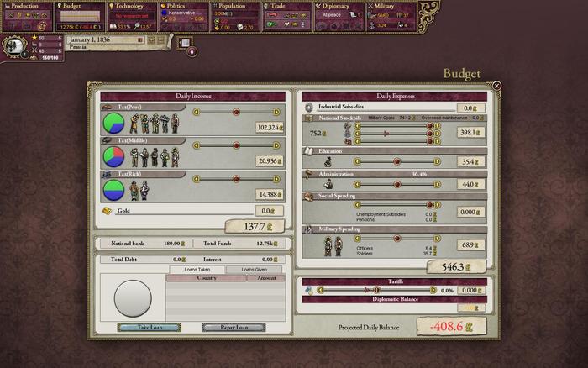Click the naval stockpile spending icon
Viewport: 588px width, 368px height.
click(348, 134)
